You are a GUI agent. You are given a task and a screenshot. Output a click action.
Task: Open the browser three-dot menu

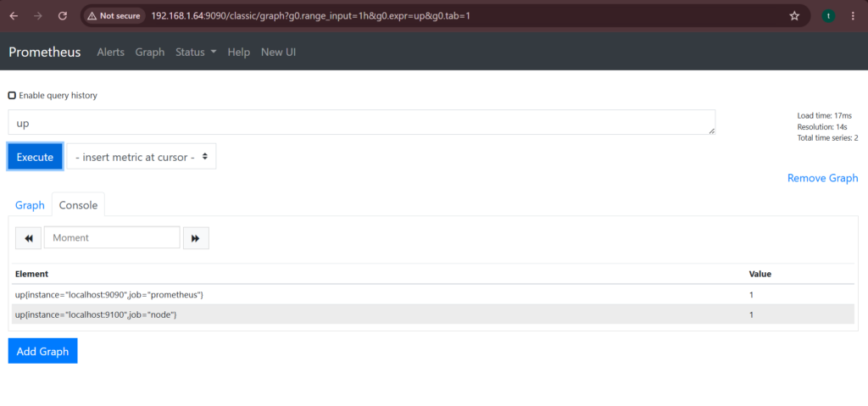coord(853,16)
